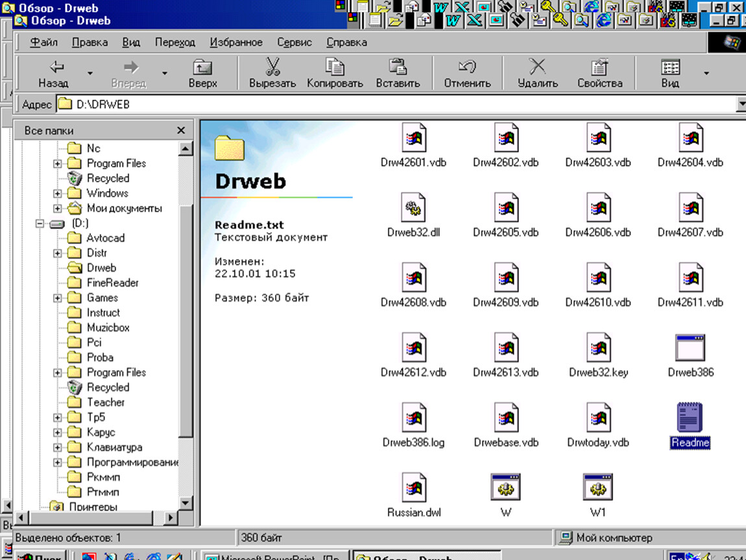
Task: Open the Вид view options dropdown arrow
Action: [x=706, y=73]
